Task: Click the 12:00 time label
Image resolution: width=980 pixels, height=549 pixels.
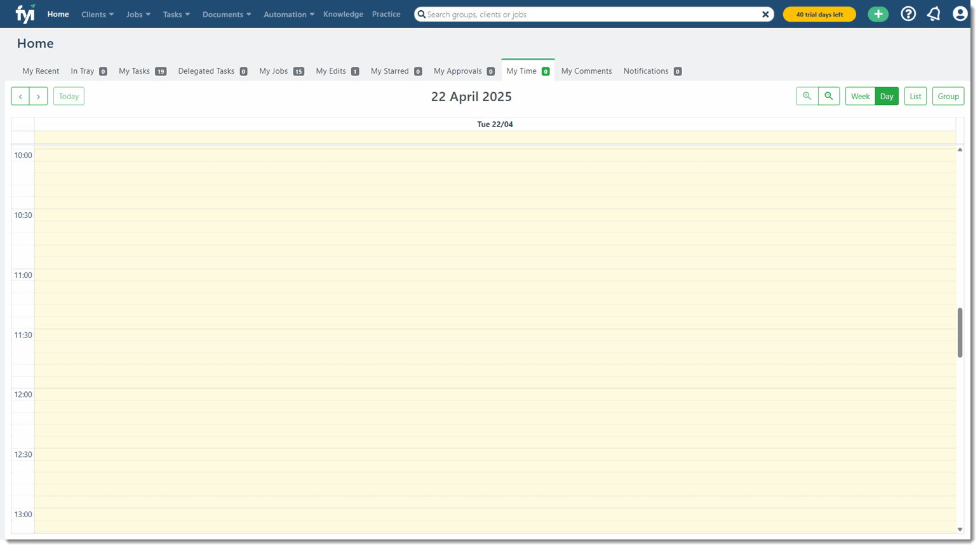Action: (x=23, y=395)
